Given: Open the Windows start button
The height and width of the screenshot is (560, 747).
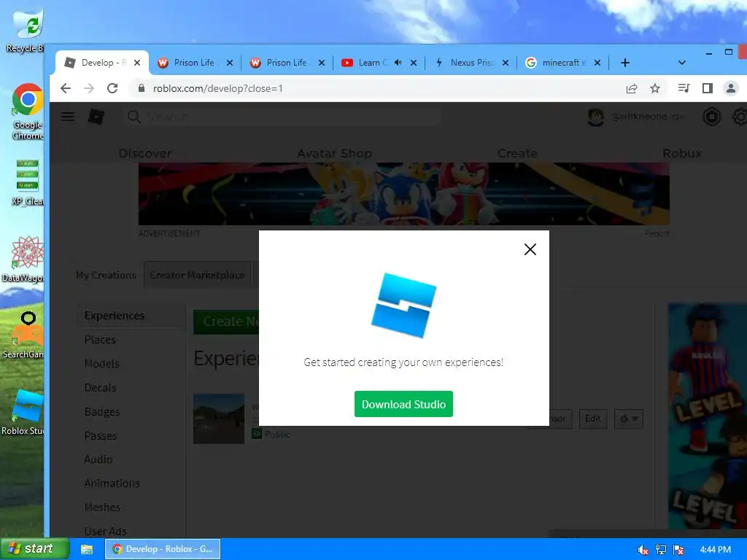Looking at the screenshot, I should (x=34, y=548).
